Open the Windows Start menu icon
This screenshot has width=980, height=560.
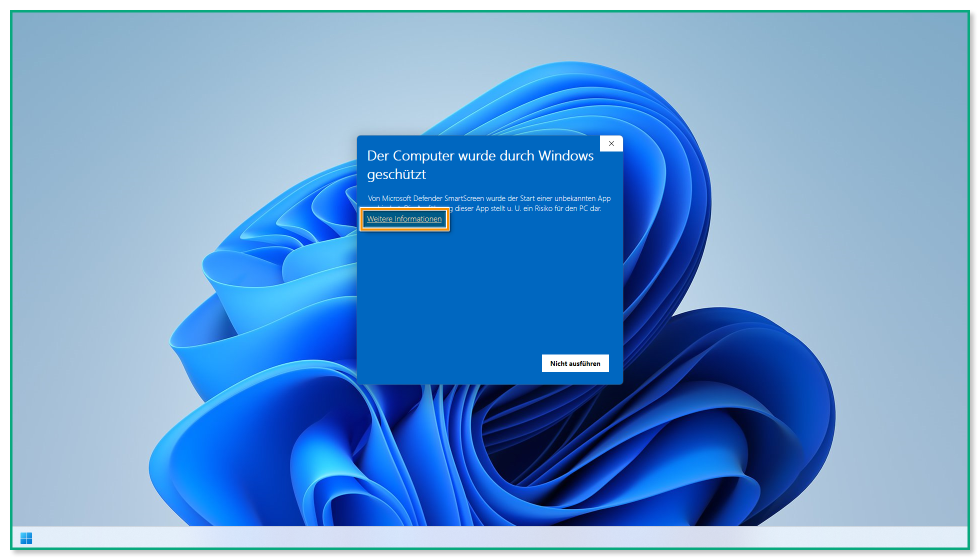coord(26,538)
